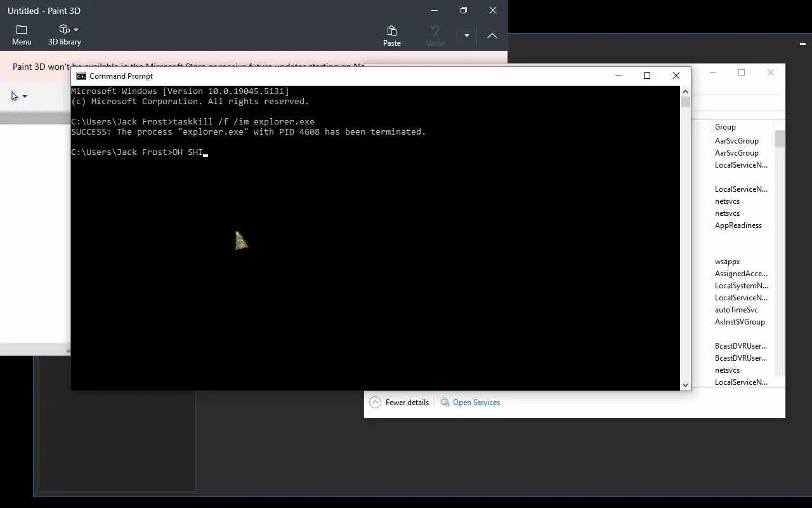Image resolution: width=812 pixels, height=508 pixels.
Task: Close the Task Manager window
Action: 771,72
